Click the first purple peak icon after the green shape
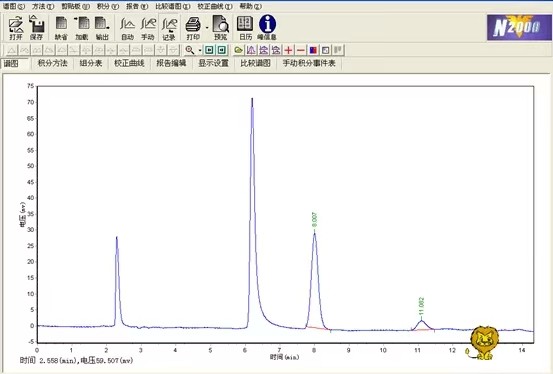The height and width of the screenshot is (374, 553). (251, 50)
